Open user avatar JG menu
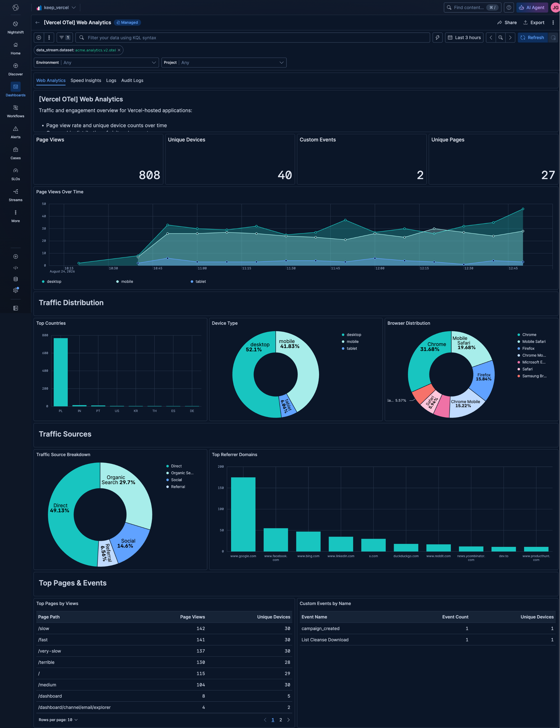 point(555,7)
